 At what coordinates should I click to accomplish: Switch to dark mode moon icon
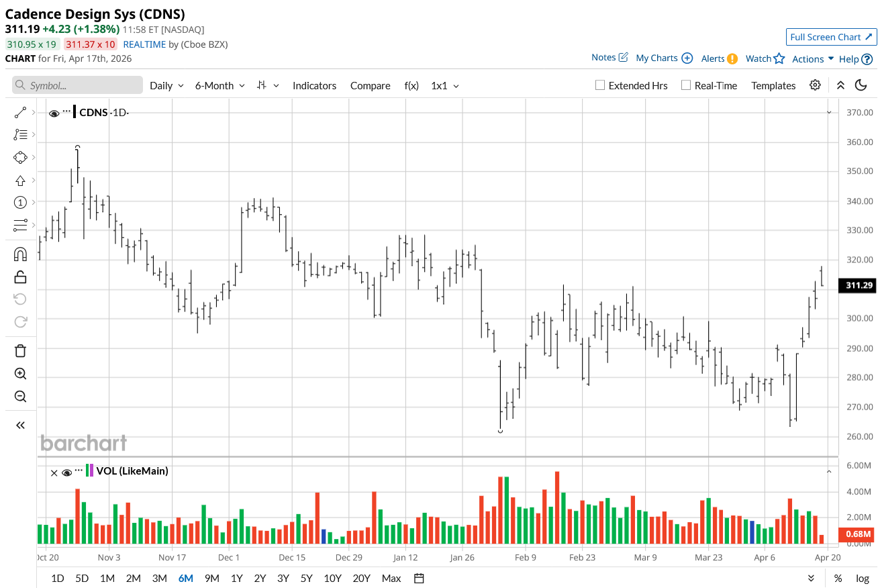861,85
